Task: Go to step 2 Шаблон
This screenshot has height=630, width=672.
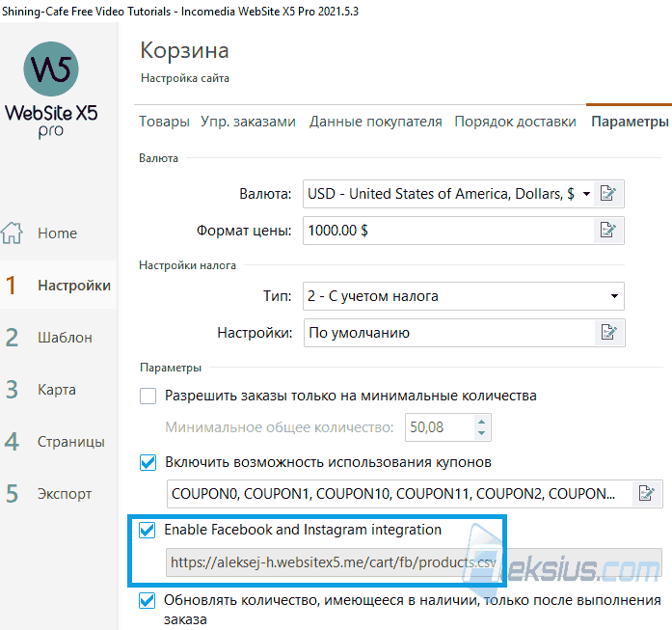Action: [58, 338]
